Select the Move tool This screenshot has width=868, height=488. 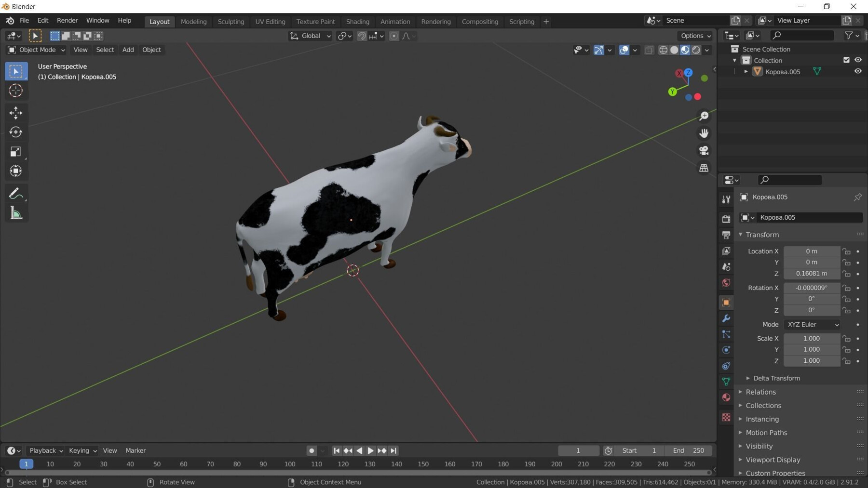coord(16,113)
